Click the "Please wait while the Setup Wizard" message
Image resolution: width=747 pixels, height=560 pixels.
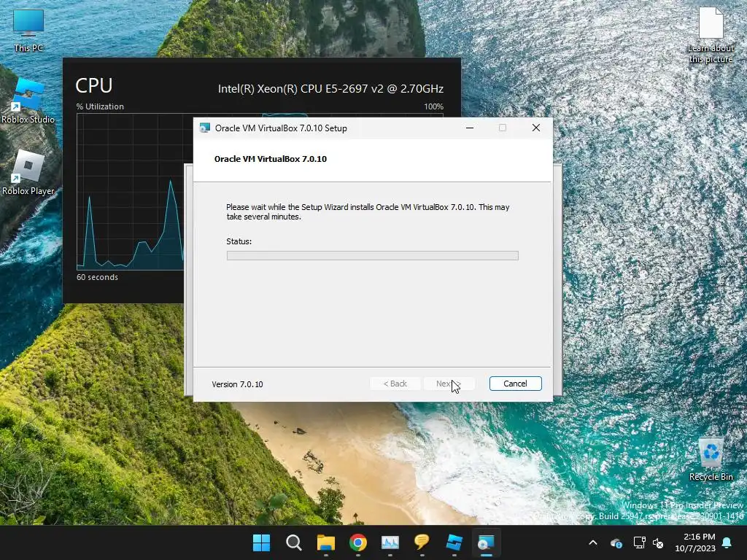click(368, 212)
